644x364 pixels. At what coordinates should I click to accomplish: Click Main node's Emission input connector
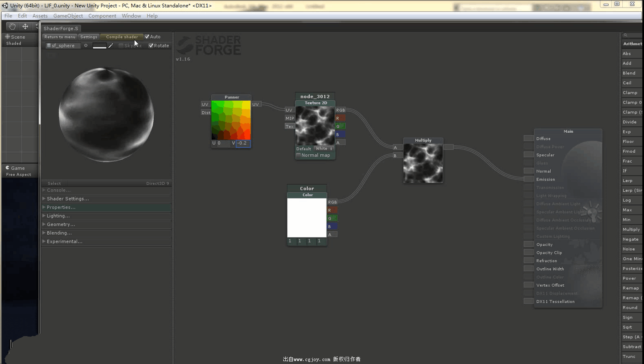tap(529, 179)
